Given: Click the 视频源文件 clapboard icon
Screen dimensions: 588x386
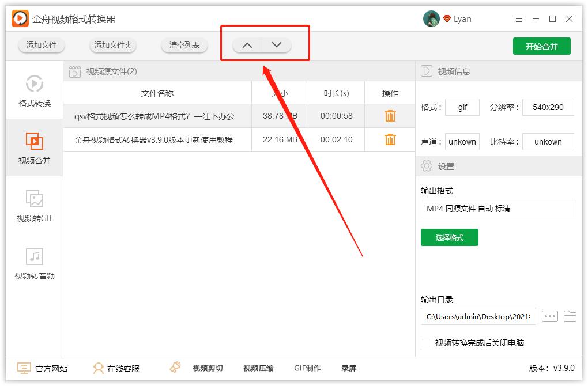Looking at the screenshot, I should [74, 71].
